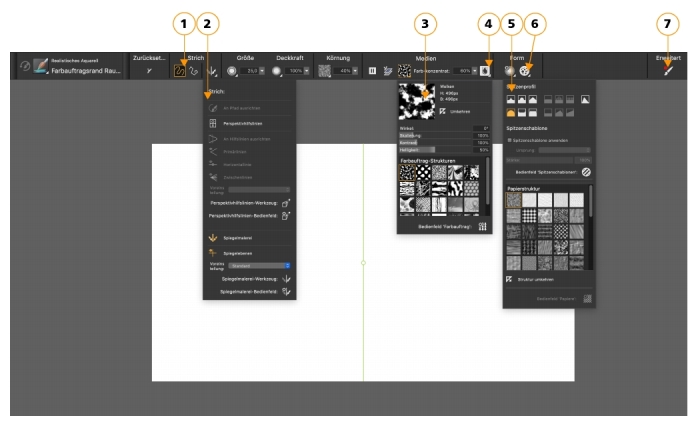Toggle Umkehren for the flow map

pyautogui.click(x=444, y=111)
